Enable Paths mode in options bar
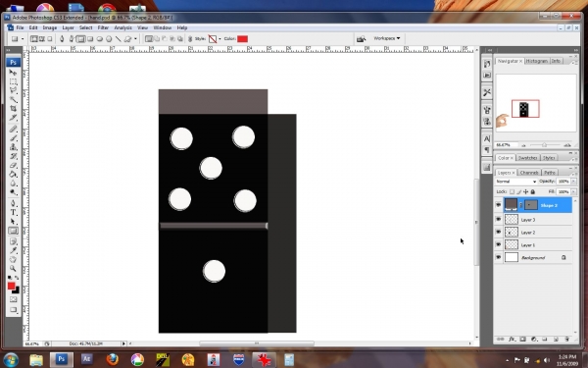This screenshot has width=588, height=368. [x=41, y=38]
